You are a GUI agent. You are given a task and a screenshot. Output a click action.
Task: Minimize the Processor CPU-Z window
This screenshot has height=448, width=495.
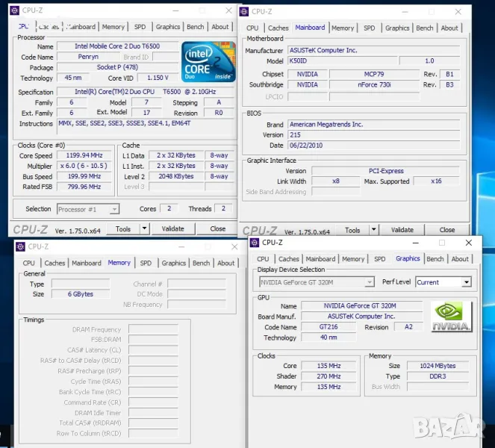pos(175,10)
